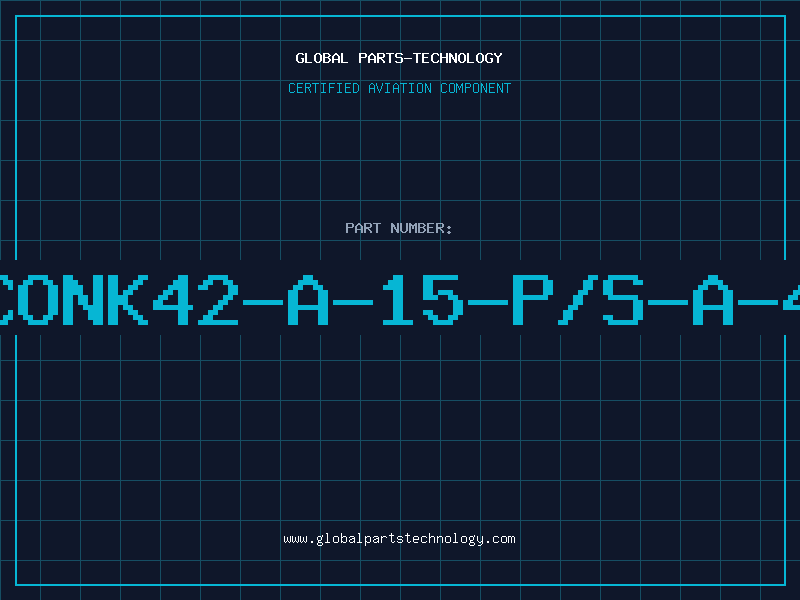Screen dimensions: 800x600
Task: Select the letter S after the slash
Action: [623, 300]
